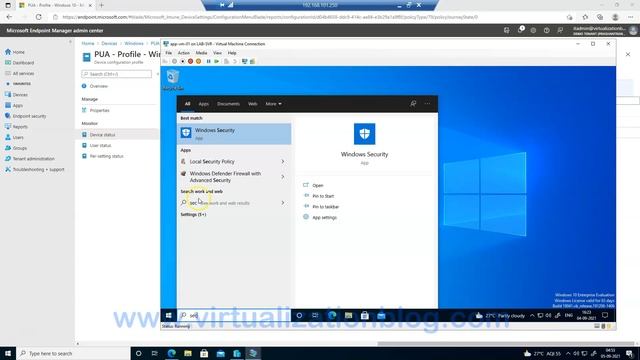Screen dimensions: 640x360
Task: Open notification center in VM taskbar
Action: (x=605, y=315)
